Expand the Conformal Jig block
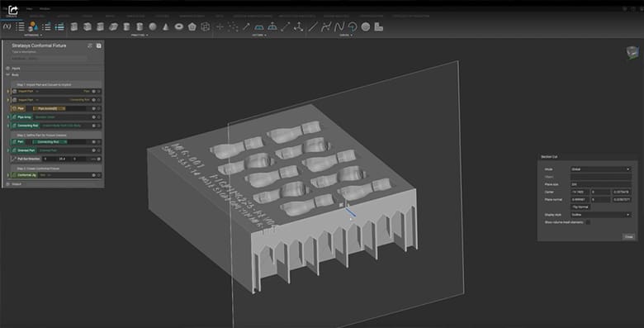This screenshot has height=328, width=644. 7,175
